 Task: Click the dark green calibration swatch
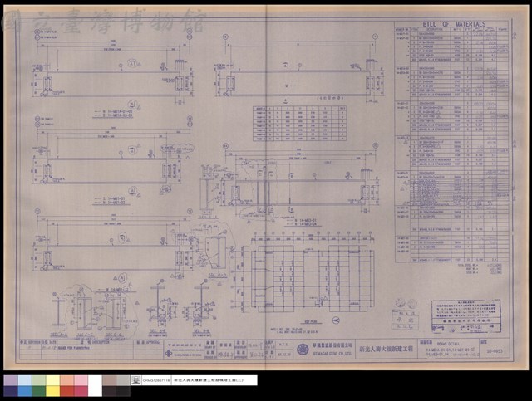pos(39,391)
